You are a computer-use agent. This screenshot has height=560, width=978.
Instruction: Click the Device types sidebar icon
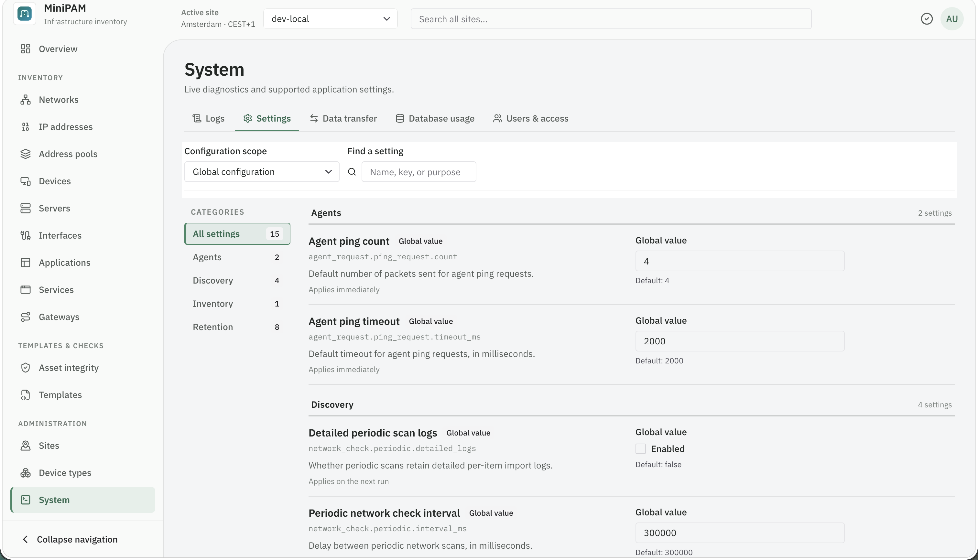point(26,473)
